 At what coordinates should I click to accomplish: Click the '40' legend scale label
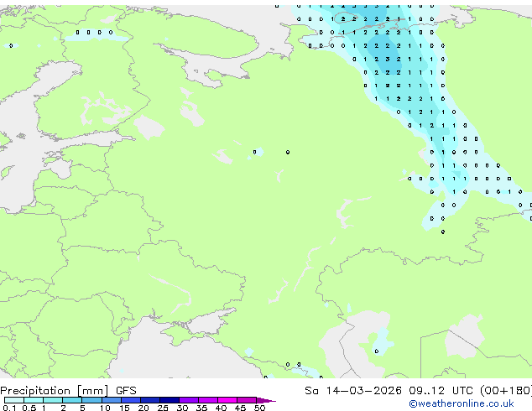coord(222,408)
